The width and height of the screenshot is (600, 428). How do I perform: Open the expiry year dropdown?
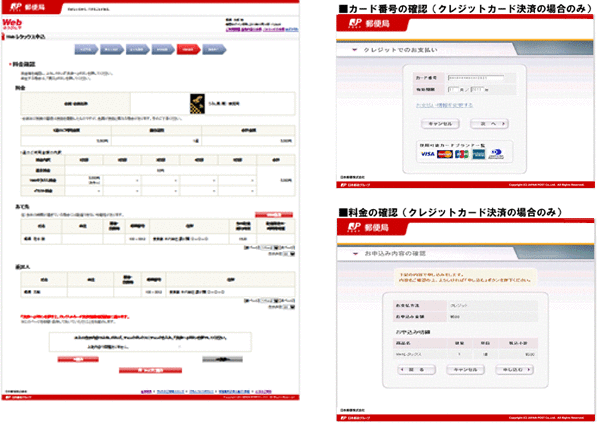476,89
